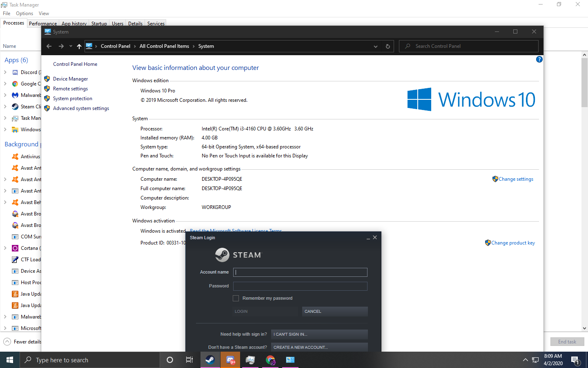Open Device Manager from sidebar

click(x=70, y=79)
